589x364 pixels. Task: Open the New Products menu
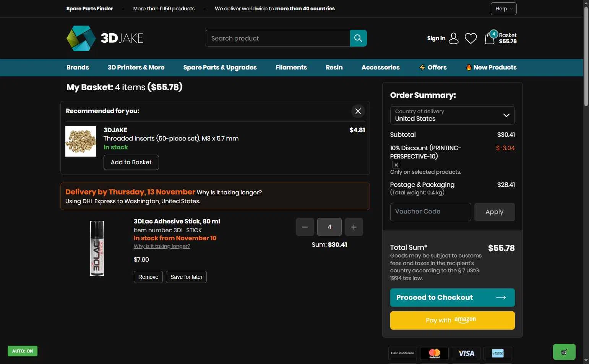point(491,68)
